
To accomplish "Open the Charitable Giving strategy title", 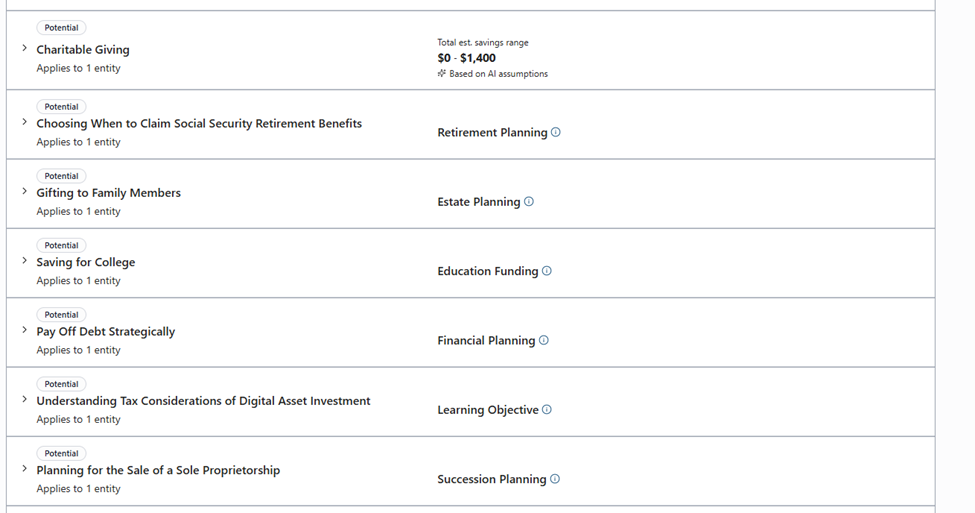I will coord(83,50).
